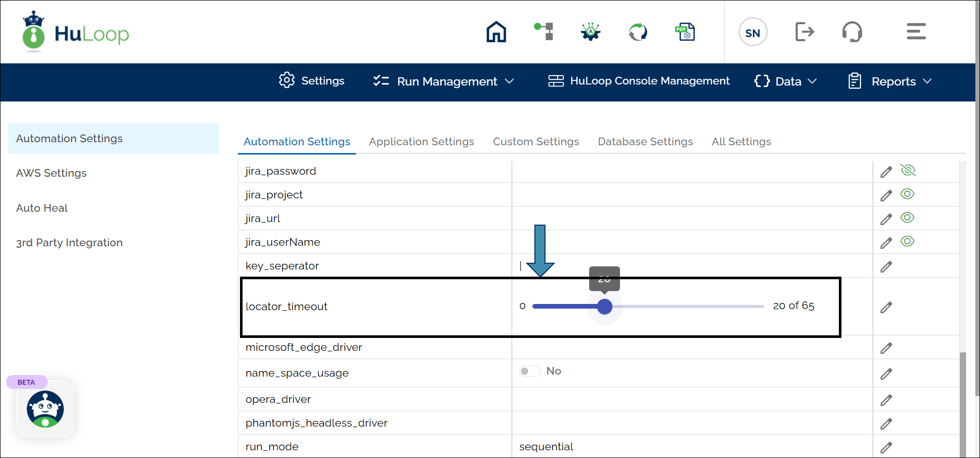Open the beta chatbot assistant
Screen dimensions: 980x458
click(x=45, y=409)
